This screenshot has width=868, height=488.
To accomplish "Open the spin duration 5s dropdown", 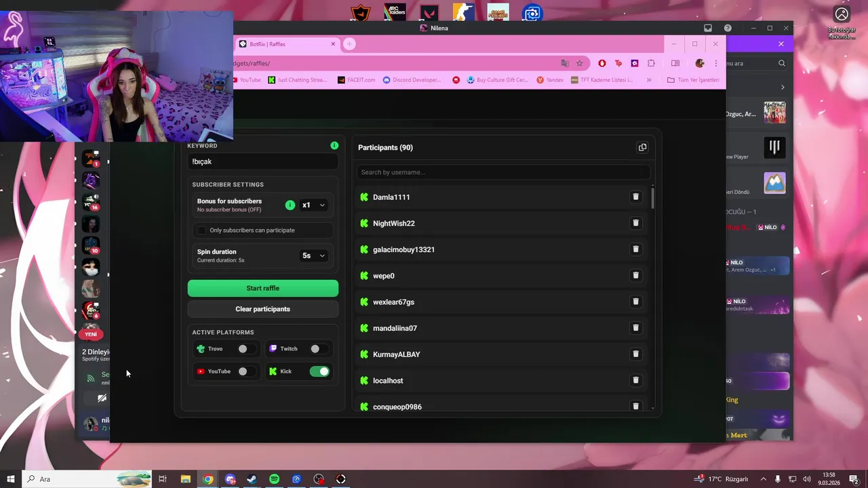I will point(313,256).
